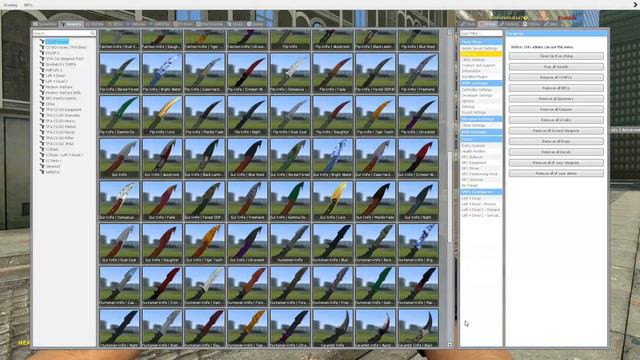Click Remove all Decals button
This screenshot has width=640, height=360.
[x=556, y=152]
